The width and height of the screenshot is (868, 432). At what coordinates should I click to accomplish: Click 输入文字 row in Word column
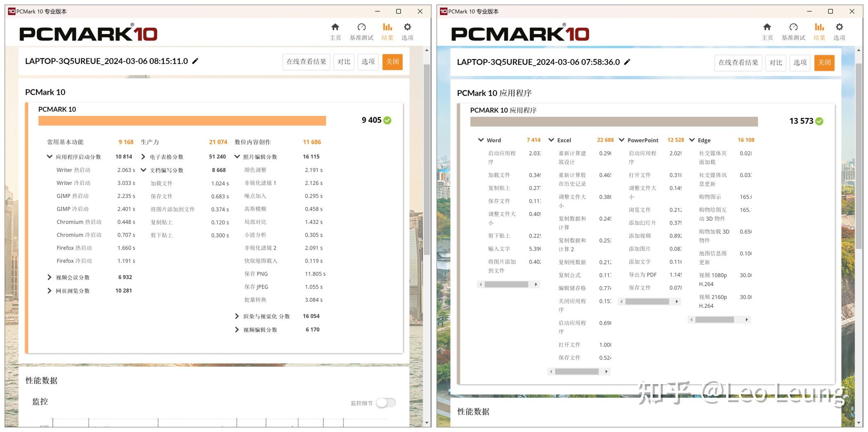(x=514, y=249)
